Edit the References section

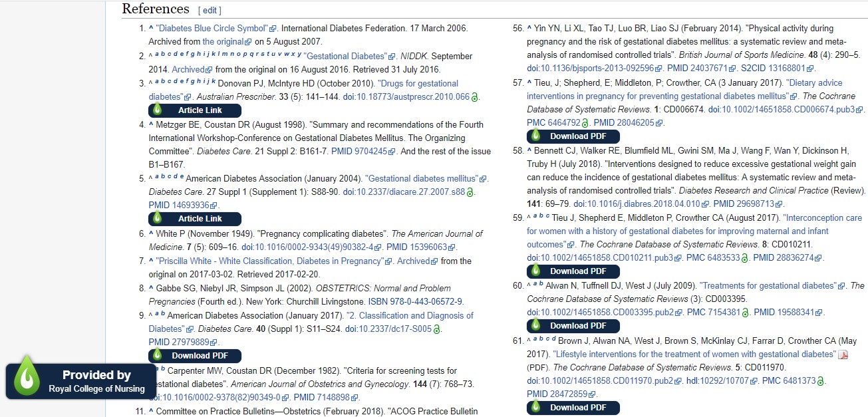(210, 10)
